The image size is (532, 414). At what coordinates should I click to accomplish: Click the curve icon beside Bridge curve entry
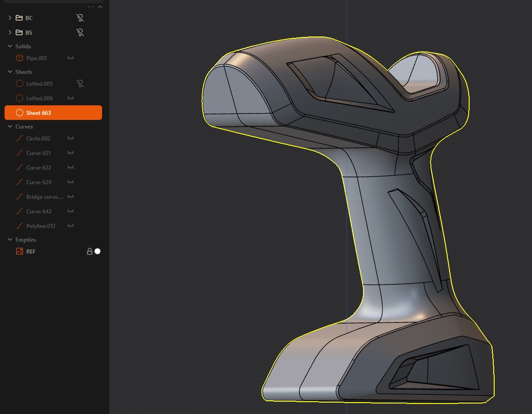tap(19, 197)
